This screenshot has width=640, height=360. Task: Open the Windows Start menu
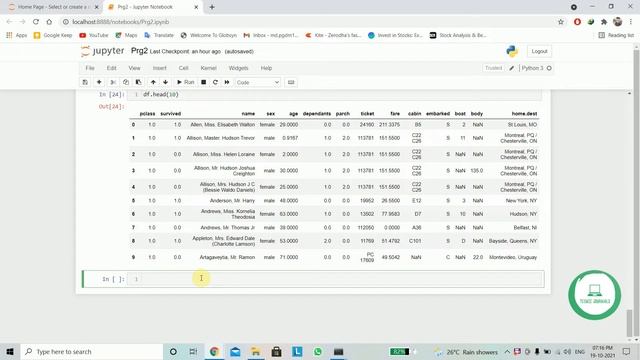[10, 351]
